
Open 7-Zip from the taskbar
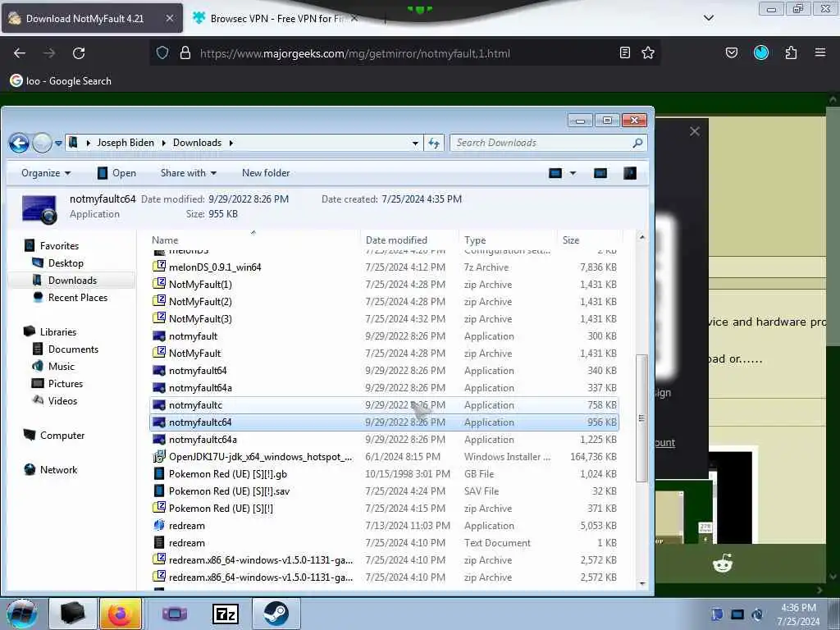(x=226, y=614)
